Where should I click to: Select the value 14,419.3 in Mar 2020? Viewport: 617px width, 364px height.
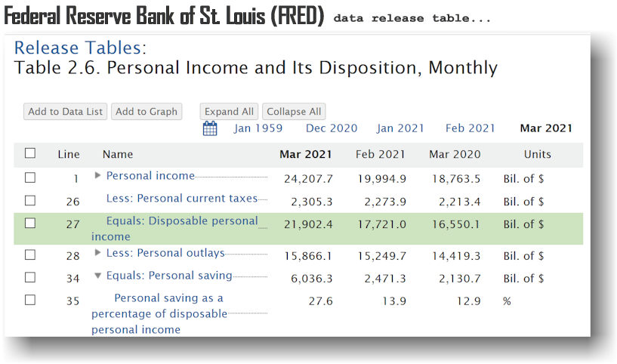tap(456, 256)
